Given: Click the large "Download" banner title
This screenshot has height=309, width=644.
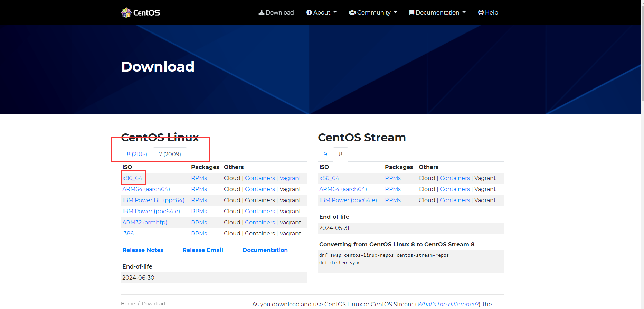Looking at the screenshot, I should coord(158,66).
